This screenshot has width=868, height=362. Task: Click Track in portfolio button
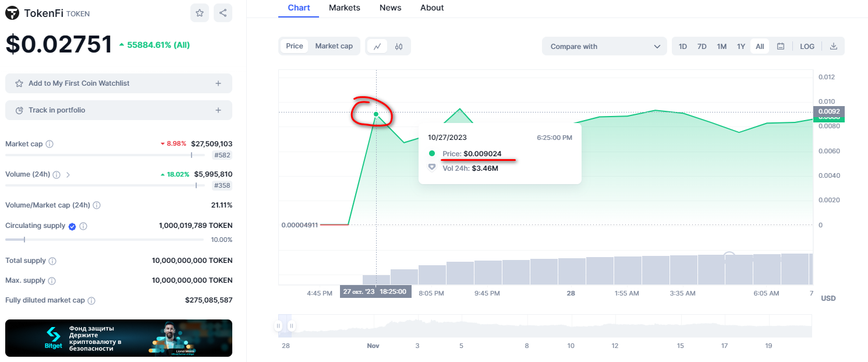[x=118, y=110]
